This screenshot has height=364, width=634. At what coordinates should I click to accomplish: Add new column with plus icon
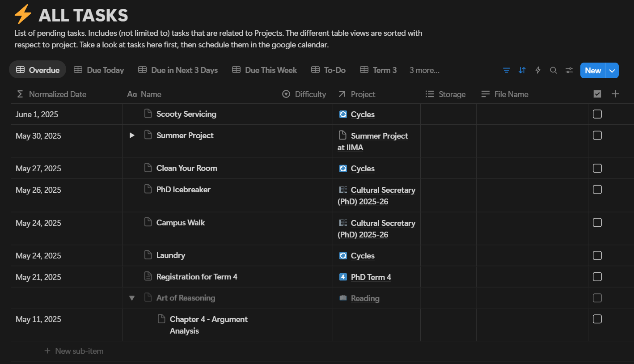[x=615, y=94]
